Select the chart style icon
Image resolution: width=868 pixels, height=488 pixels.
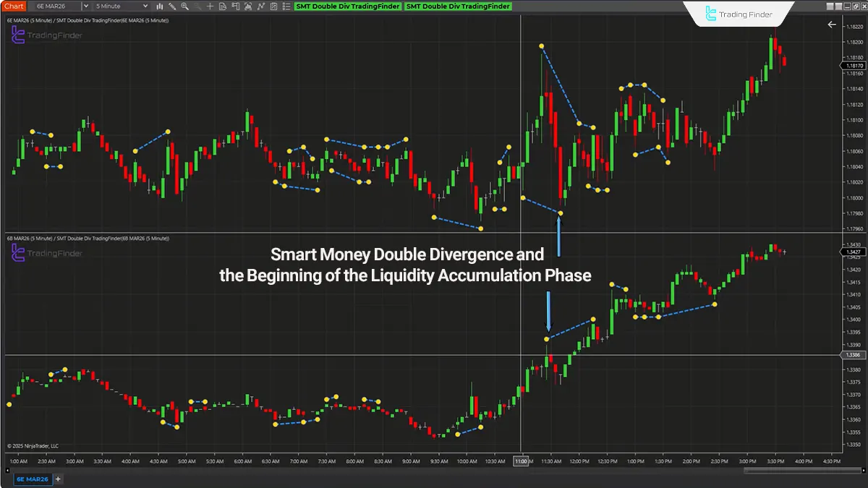click(x=160, y=7)
